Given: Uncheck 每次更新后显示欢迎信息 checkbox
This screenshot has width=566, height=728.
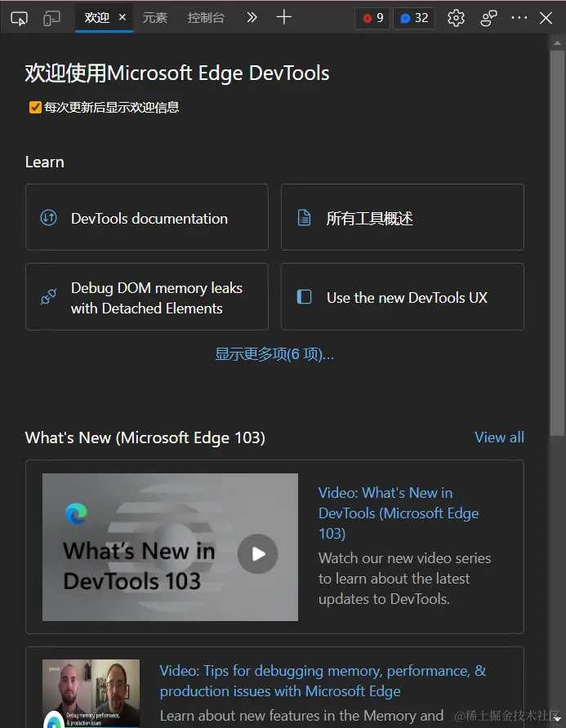Looking at the screenshot, I should coord(34,107).
